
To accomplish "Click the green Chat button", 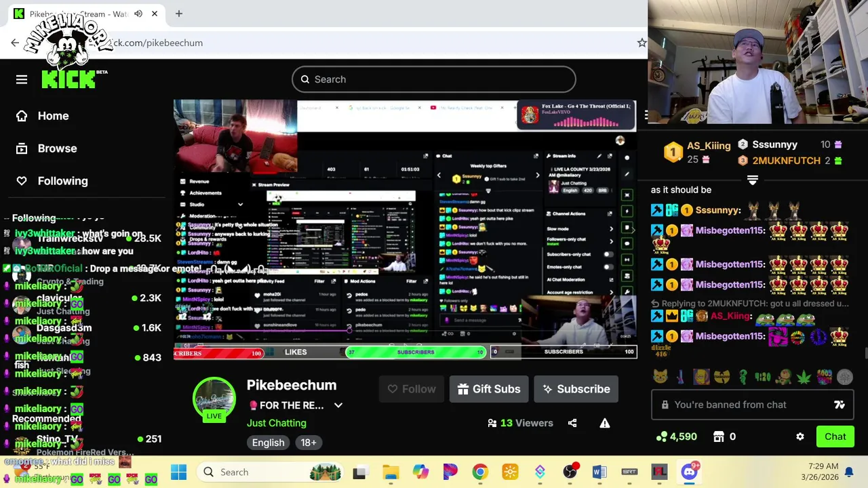I will click(x=835, y=437).
